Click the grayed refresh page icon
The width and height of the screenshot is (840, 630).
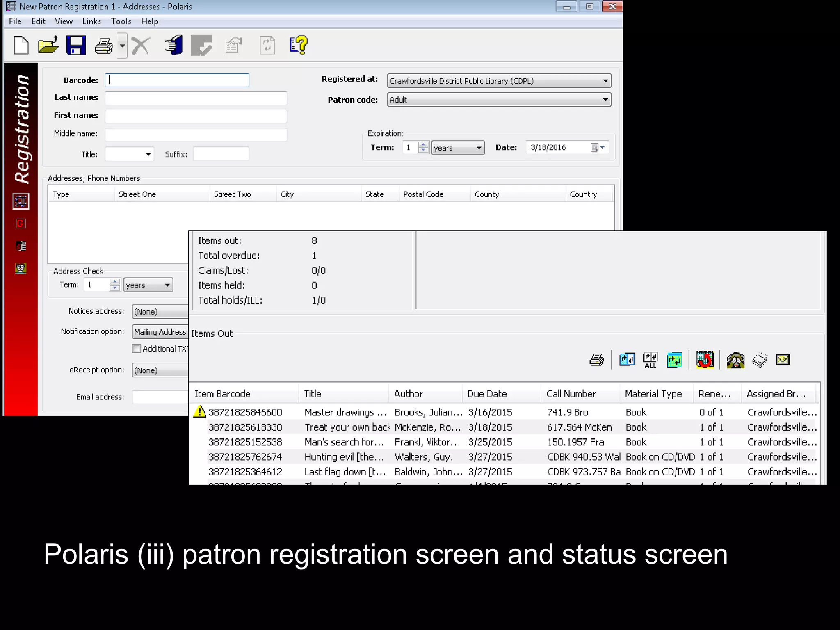(x=267, y=45)
